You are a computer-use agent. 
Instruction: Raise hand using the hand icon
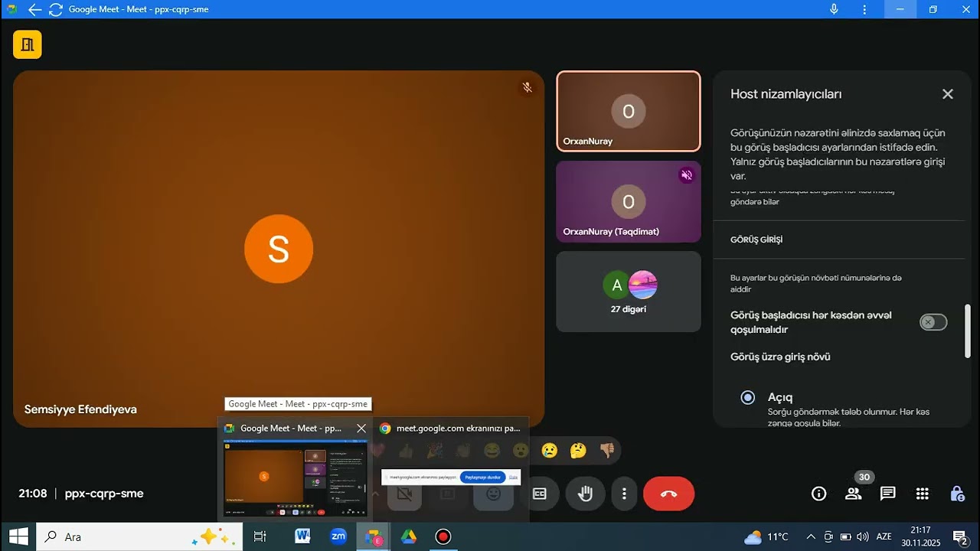click(585, 494)
